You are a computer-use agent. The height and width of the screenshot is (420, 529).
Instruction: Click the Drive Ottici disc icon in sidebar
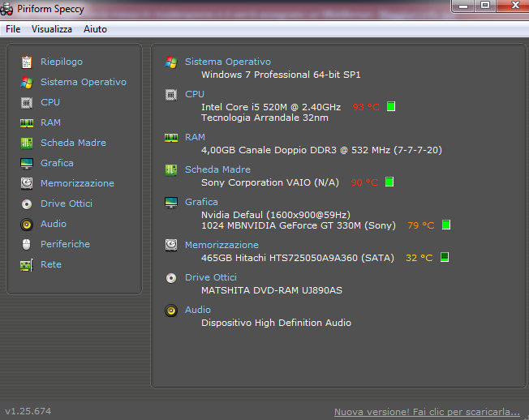coord(27,204)
